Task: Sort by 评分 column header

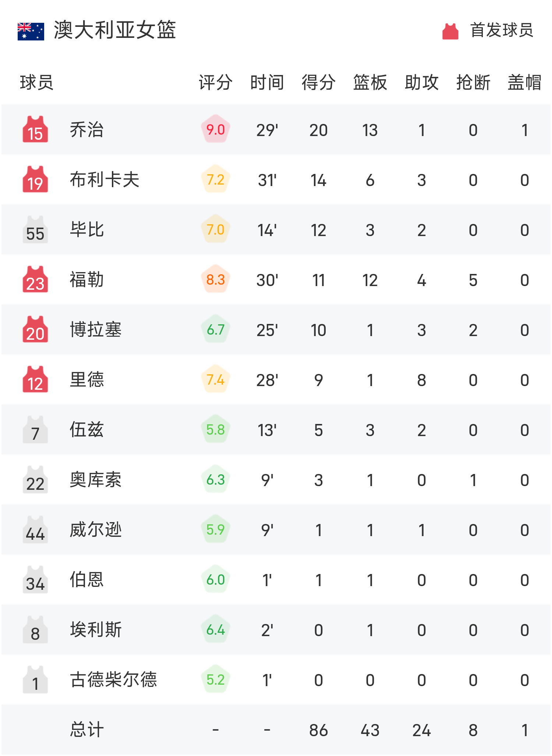Action: click(x=216, y=82)
